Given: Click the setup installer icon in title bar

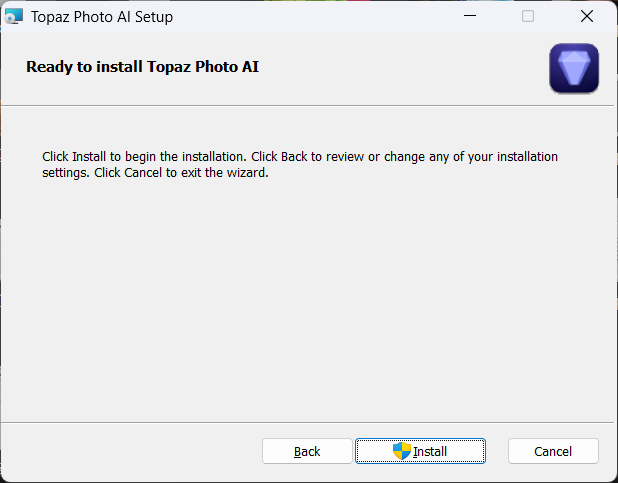Looking at the screenshot, I should tap(14, 16).
